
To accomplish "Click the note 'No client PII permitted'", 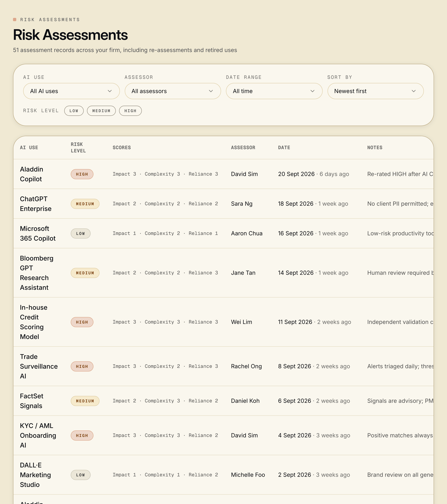I will pos(400,204).
